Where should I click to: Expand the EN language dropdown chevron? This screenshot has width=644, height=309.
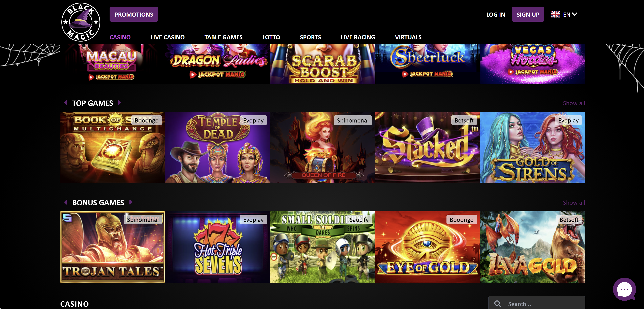coord(575,14)
